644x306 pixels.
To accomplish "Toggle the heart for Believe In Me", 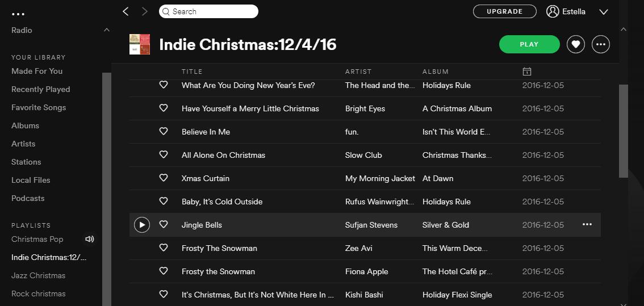I will (x=164, y=132).
